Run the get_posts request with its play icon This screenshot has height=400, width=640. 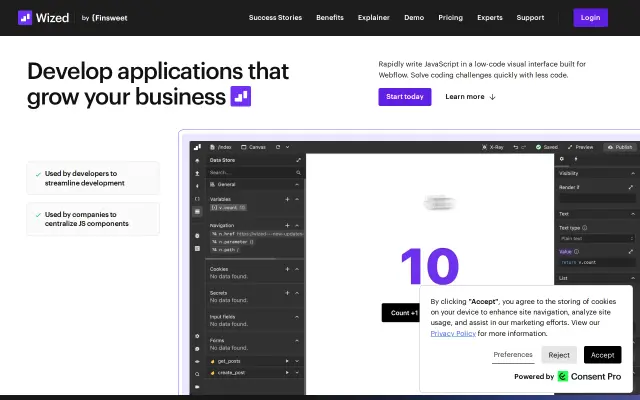(287, 361)
